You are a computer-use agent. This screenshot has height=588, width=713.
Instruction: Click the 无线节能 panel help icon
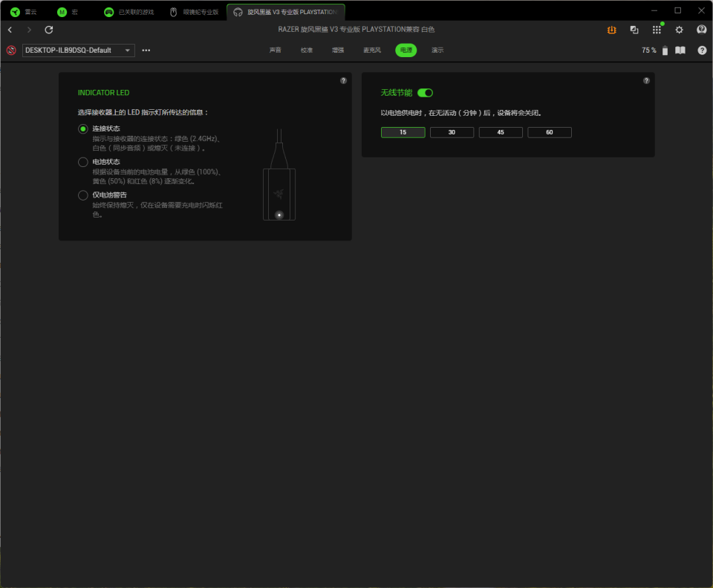click(646, 80)
